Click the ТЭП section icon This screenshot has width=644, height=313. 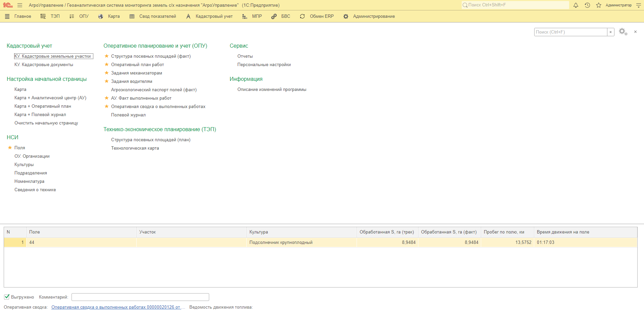(x=43, y=16)
